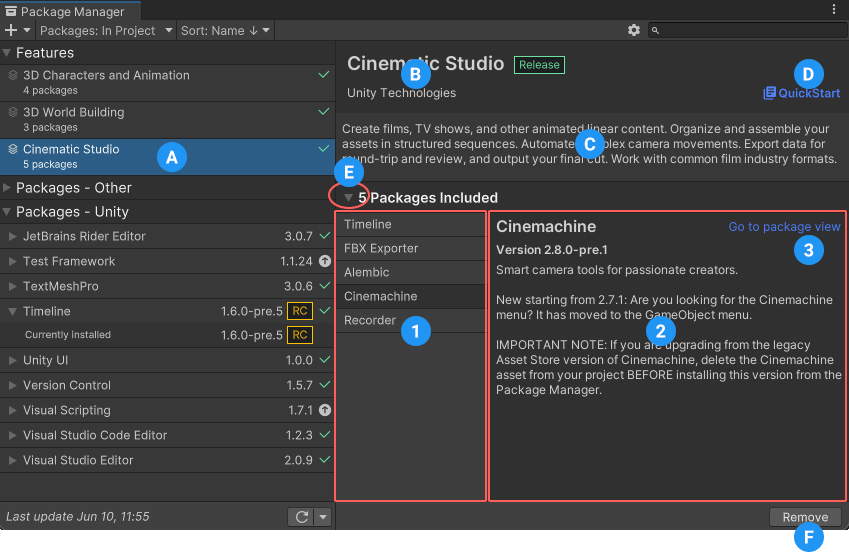This screenshot has height=554, width=849.
Task: Follow the Go to package view link
Action: coord(784,227)
